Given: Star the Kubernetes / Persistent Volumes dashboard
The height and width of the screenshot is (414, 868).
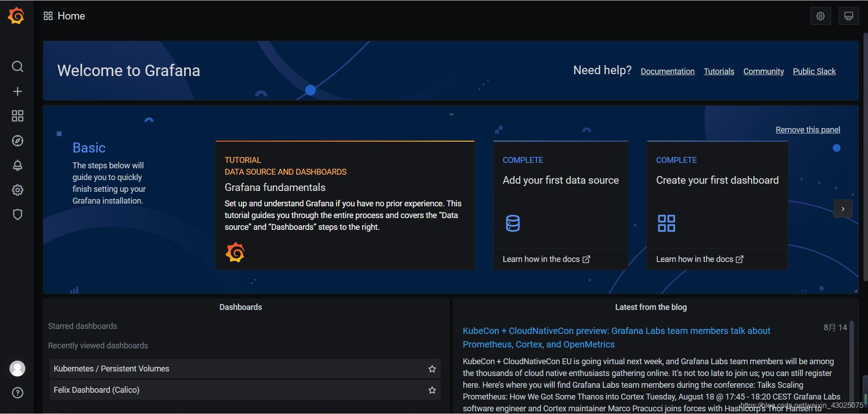Looking at the screenshot, I should [432, 369].
